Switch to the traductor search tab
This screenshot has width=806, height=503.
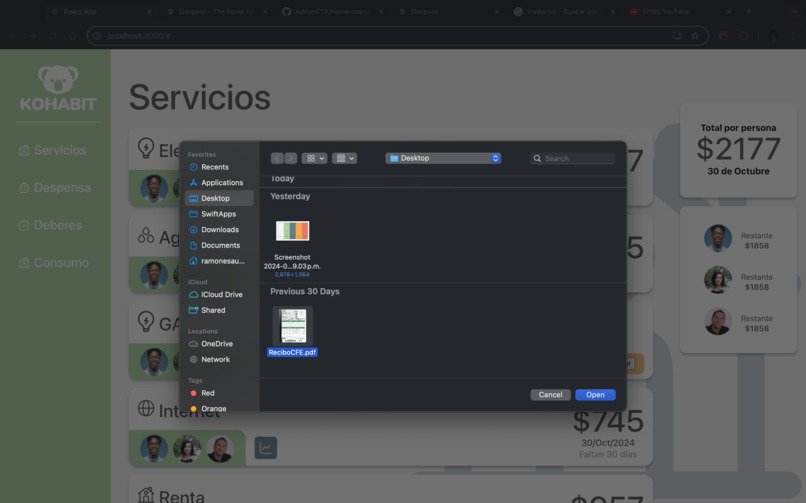[x=562, y=11]
